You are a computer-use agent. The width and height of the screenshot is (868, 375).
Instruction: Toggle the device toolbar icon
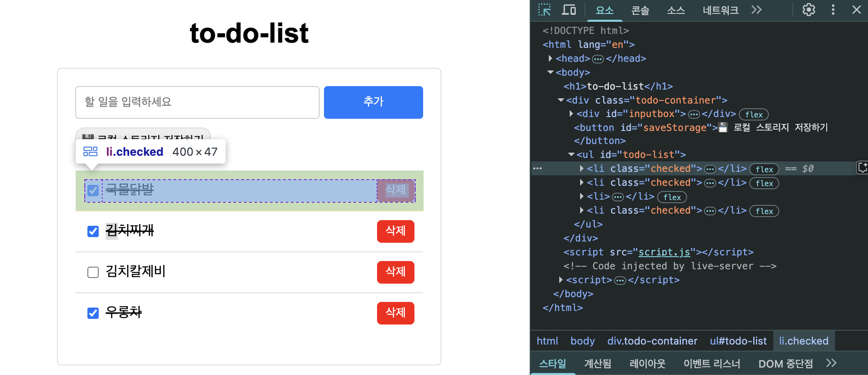tap(569, 10)
